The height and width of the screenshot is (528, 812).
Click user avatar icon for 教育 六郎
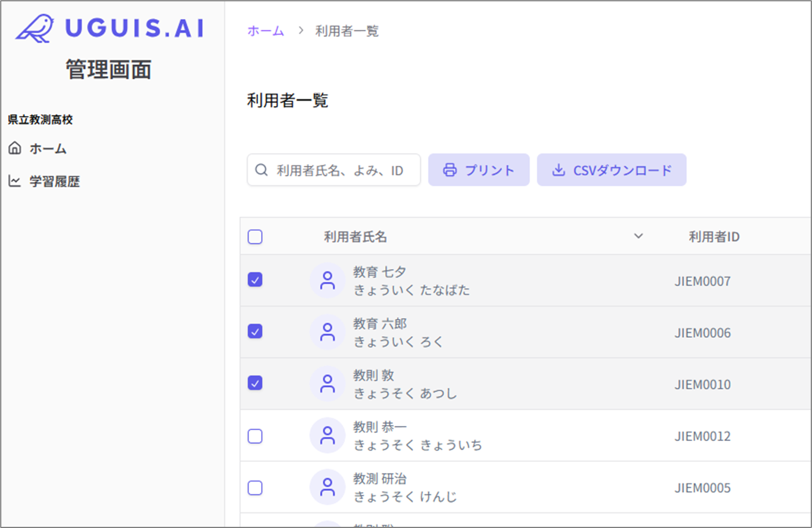(x=327, y=332)
